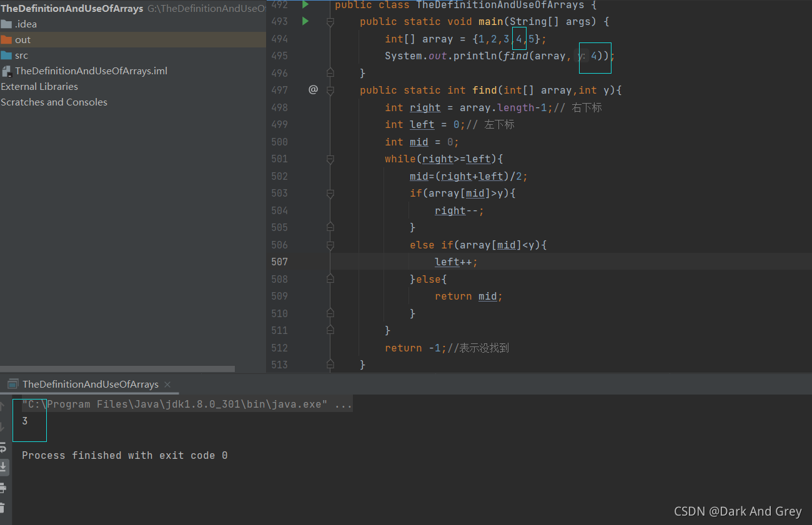Screen dimensions: 812x525
Task: Click the 'int[] array' declaration on line 494
Action: 419,39
